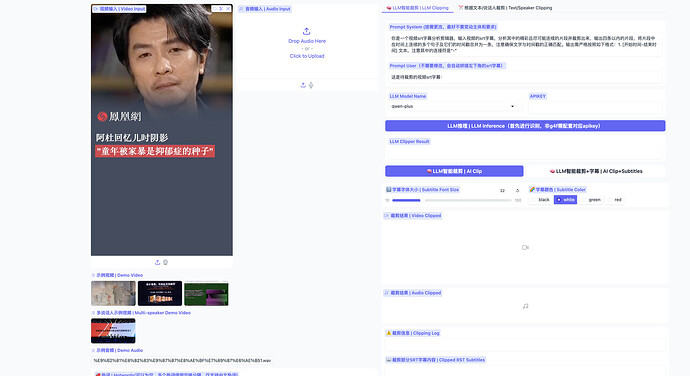Screen dimensions: 690x376
Task: Open the LLM Model Name dropdown
Action: click(452, 106)
